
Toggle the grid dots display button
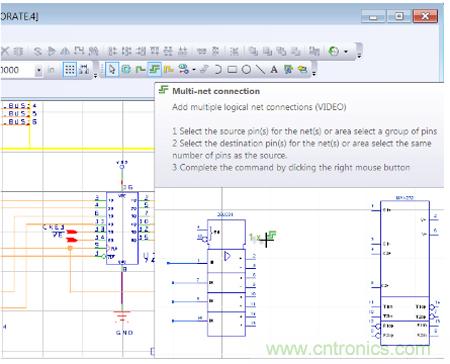70,70
